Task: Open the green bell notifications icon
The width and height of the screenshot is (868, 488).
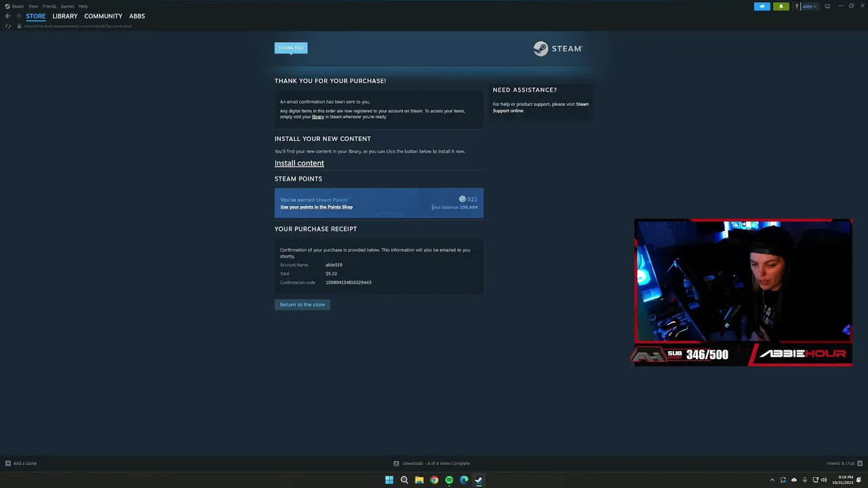Action: pyautogui.click(x=781, y=6)
